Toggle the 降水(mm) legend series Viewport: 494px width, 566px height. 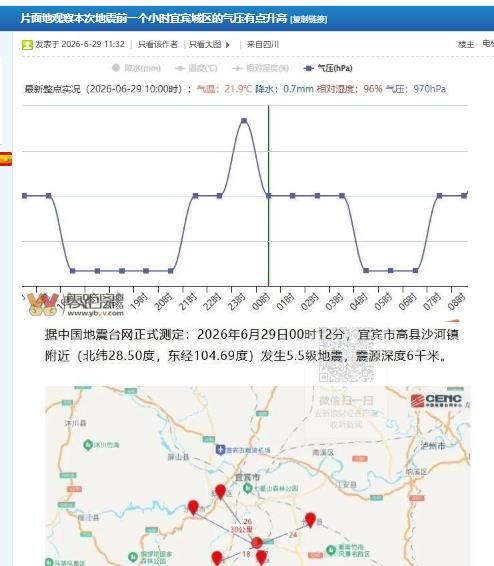click(136, 68)
